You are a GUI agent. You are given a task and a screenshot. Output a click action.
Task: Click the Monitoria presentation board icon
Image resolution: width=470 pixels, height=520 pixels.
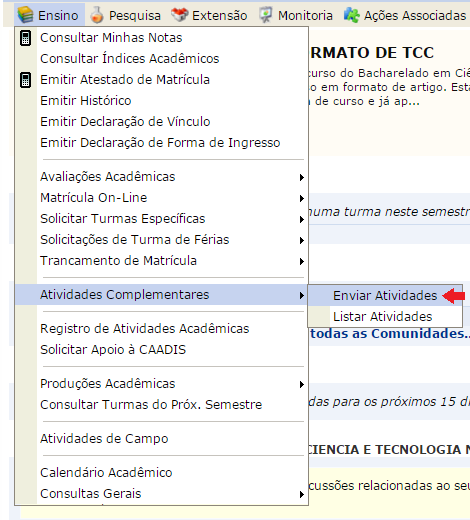point(266,15)
